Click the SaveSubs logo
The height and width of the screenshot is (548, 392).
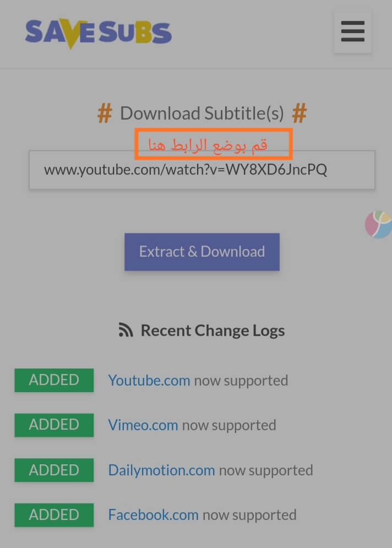click(x=99, y=33)
